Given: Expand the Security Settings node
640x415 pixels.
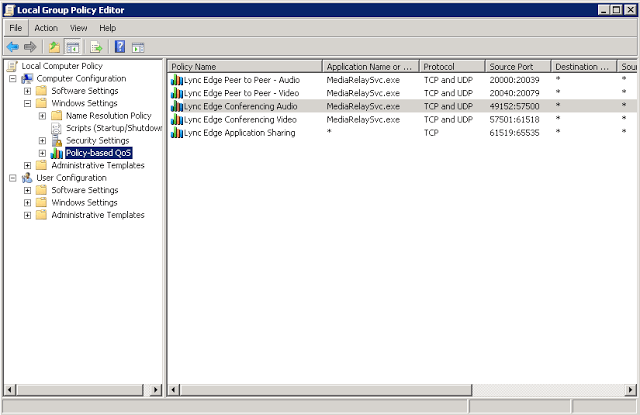Looking at the screenshot, I should 42,141.
